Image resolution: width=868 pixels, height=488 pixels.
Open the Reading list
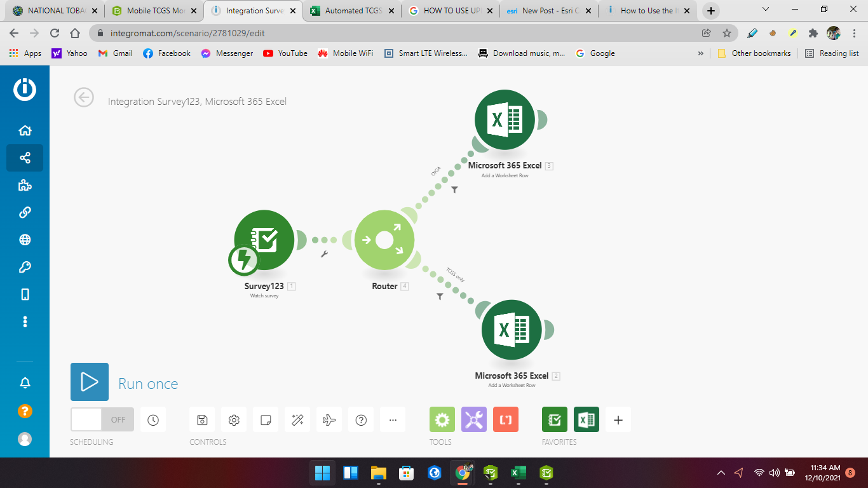point(832,53)
